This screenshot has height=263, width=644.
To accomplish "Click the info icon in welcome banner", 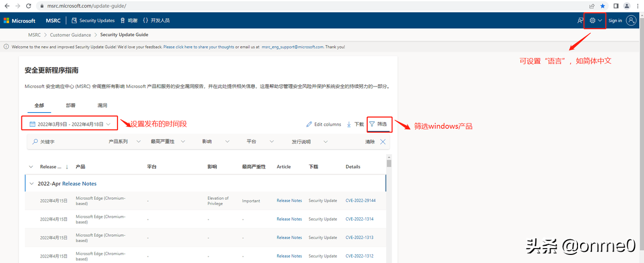I will coord(6,47).
